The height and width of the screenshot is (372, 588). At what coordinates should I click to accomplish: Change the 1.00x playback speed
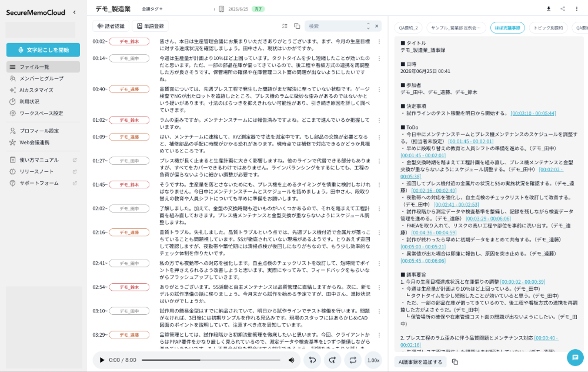click(373, 360)
